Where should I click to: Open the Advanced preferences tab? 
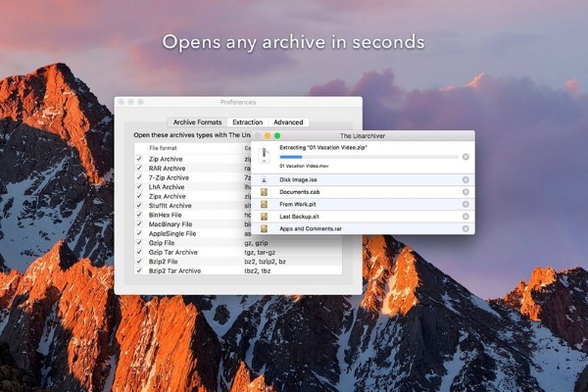tap(288, 122)
